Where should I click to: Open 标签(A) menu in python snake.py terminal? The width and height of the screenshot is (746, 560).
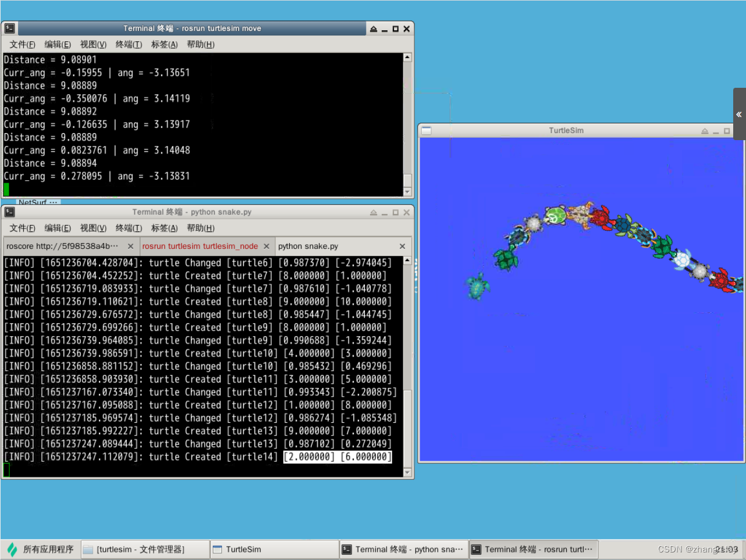(x=165, y=228)
